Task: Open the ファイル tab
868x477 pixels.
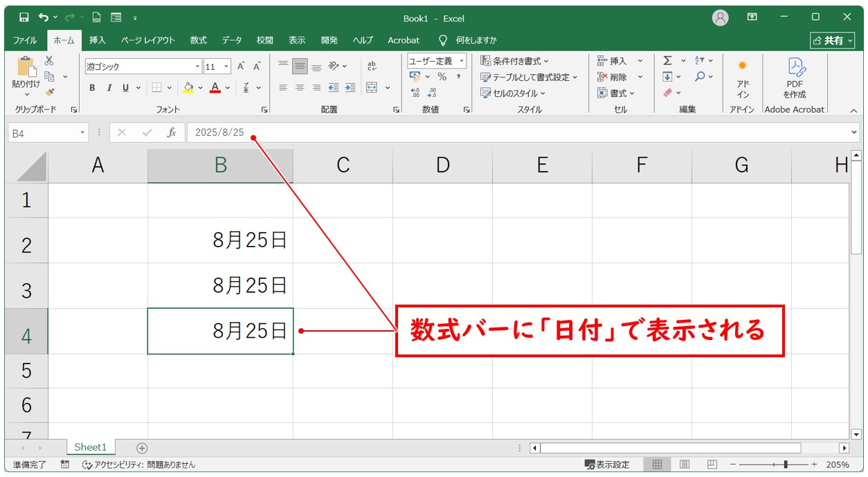Action: coord(26,40)
